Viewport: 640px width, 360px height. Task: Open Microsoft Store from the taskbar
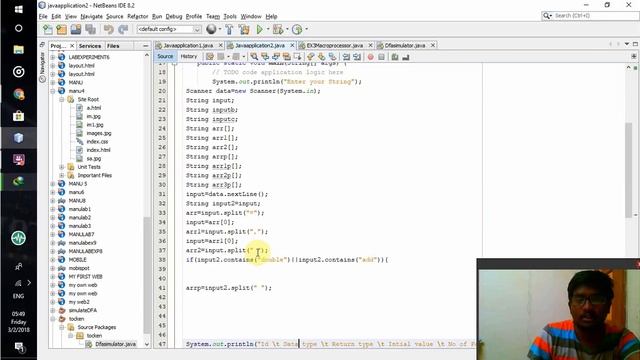(18, 116)
